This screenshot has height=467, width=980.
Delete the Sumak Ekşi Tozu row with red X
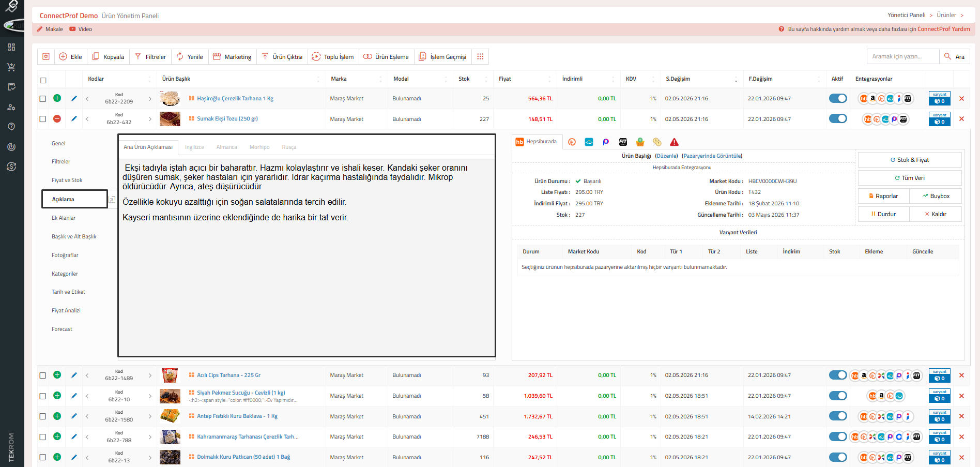[961, 119]
